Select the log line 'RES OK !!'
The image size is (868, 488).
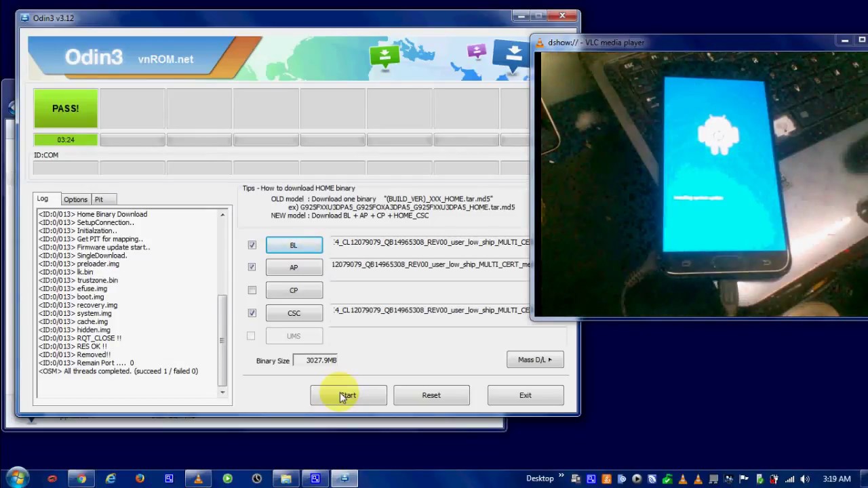pos(72,346)
